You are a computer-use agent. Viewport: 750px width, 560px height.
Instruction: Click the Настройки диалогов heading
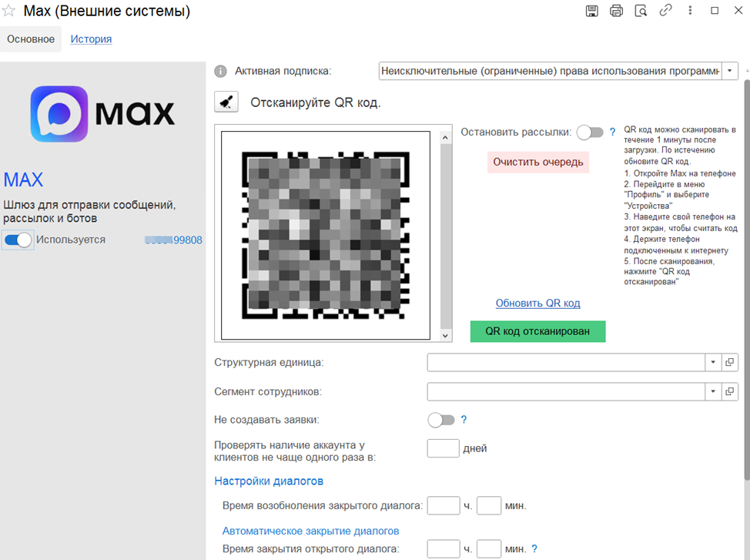click(x=269, y=481)
